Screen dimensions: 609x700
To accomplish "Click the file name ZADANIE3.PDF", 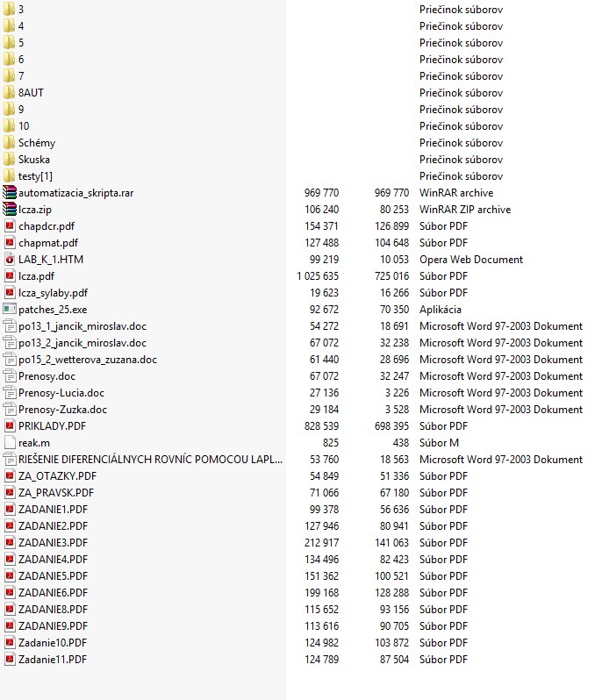I will coord(53,543).
